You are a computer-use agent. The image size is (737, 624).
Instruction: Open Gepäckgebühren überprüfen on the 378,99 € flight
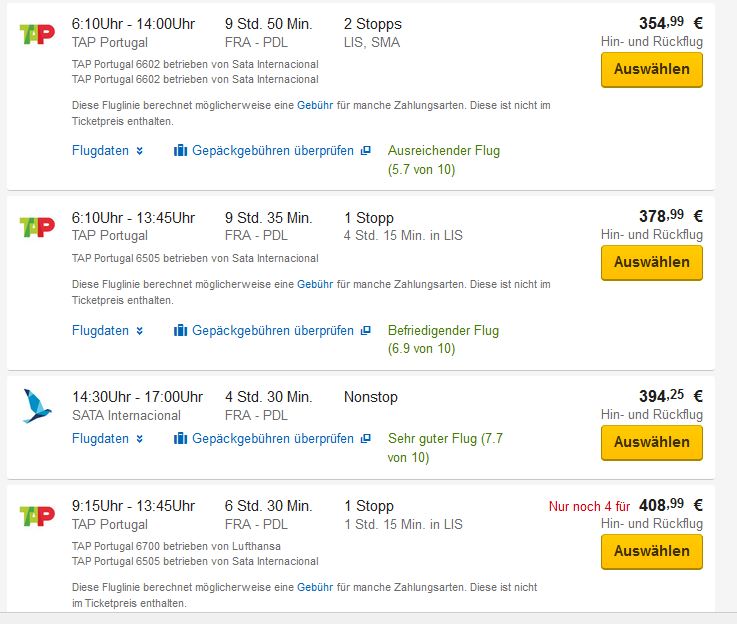click(x=273, y=331)
